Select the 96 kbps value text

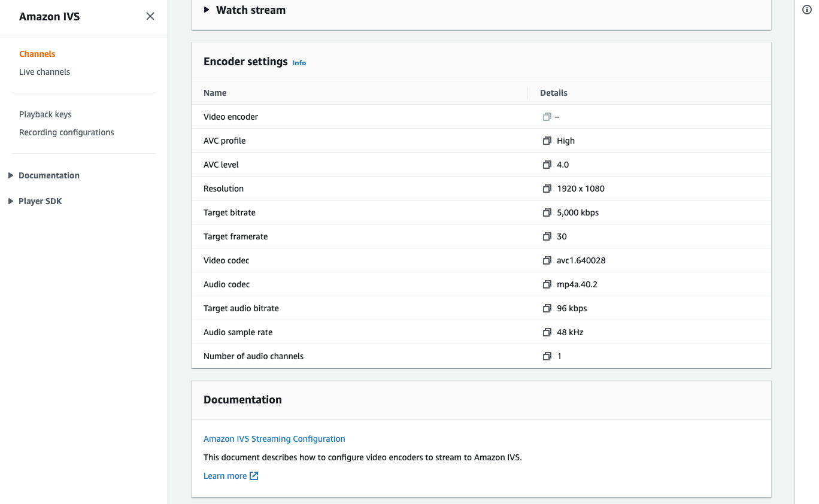coord(572,308)
